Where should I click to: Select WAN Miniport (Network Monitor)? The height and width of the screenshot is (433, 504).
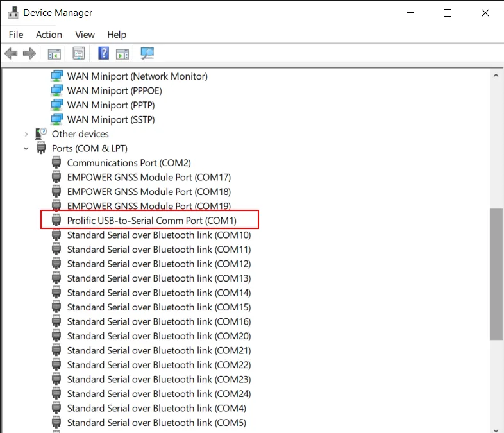point(137,76)
